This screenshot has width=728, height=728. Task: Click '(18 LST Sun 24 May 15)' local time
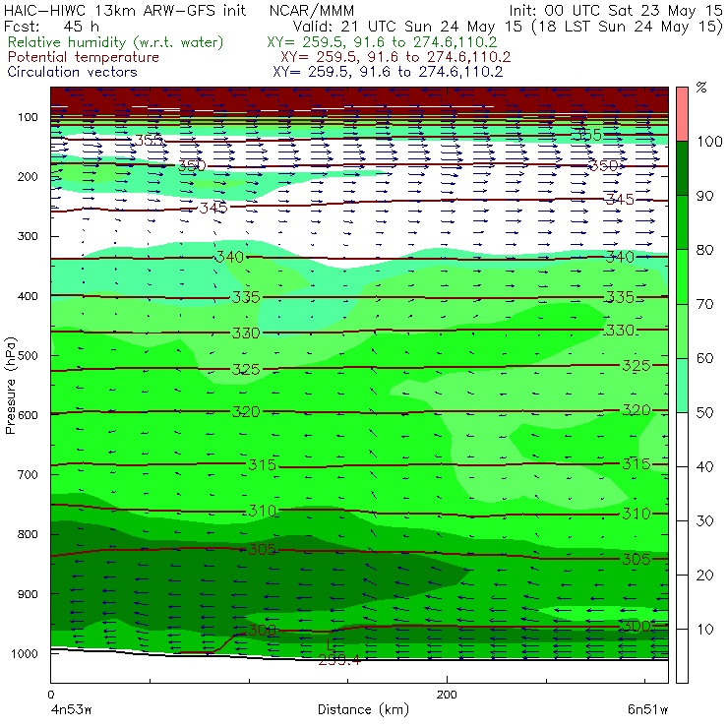click(x=628, y=27)
